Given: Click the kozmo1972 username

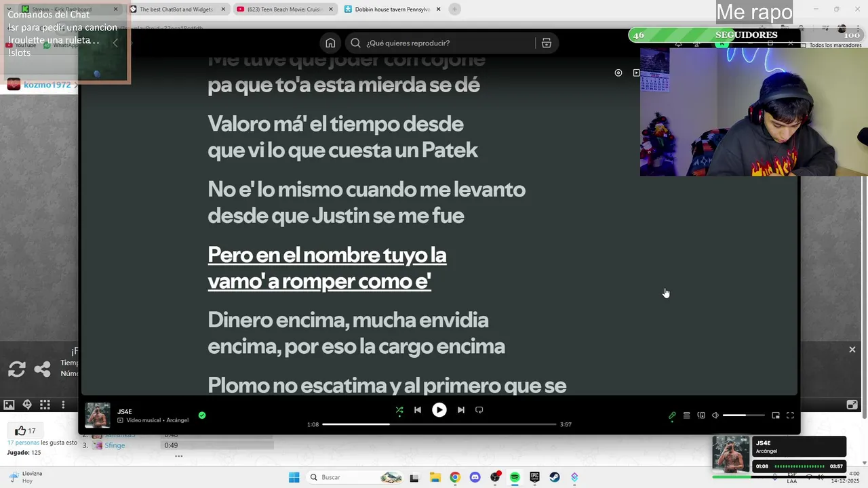Looking at the screenshot, I should (x=47, y=85).
